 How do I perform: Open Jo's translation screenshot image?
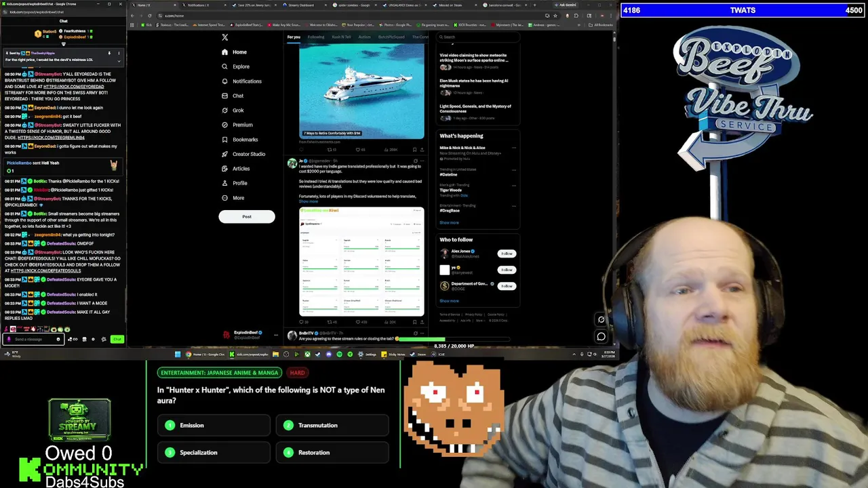361,261
